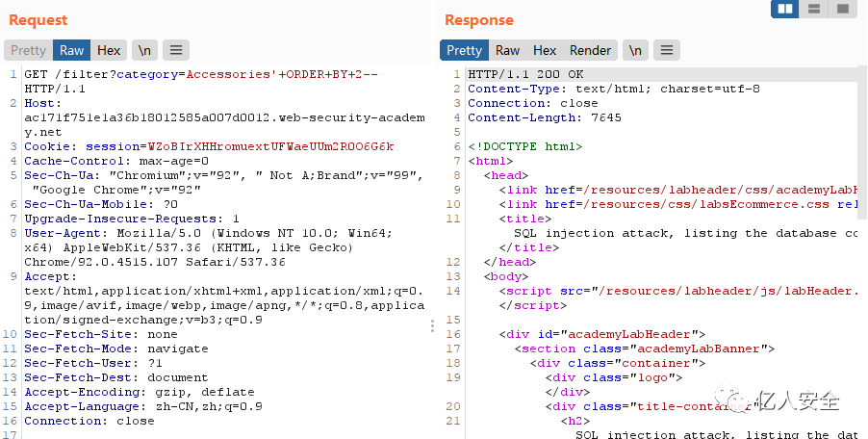Click the Upgrade-Insecure-Requests header line
Image resolution: width=868 pixels, height=439 pixels.
coord(132,219)
